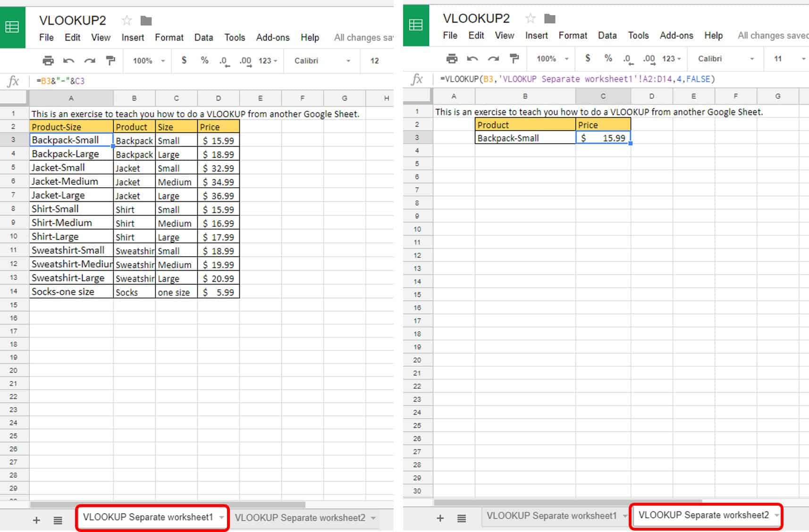This screenshot has width=809, height=532.
Task: Increase decimal places in the left window
Action: point(245,61)
